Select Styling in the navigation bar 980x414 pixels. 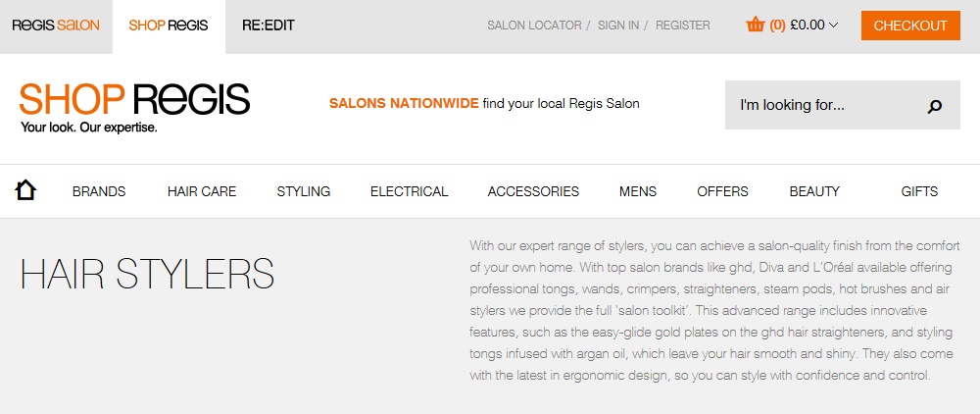pyautogui.click(x=303, y=191)
